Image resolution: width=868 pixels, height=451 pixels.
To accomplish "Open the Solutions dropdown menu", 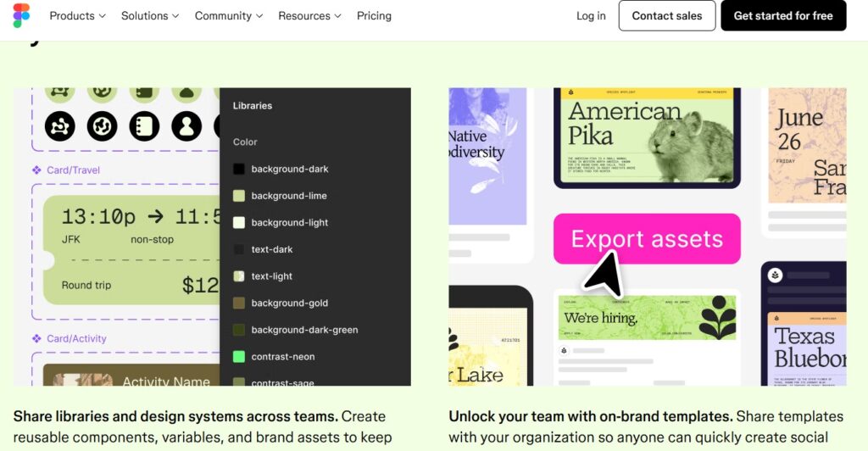I will [x=150, y=15].
